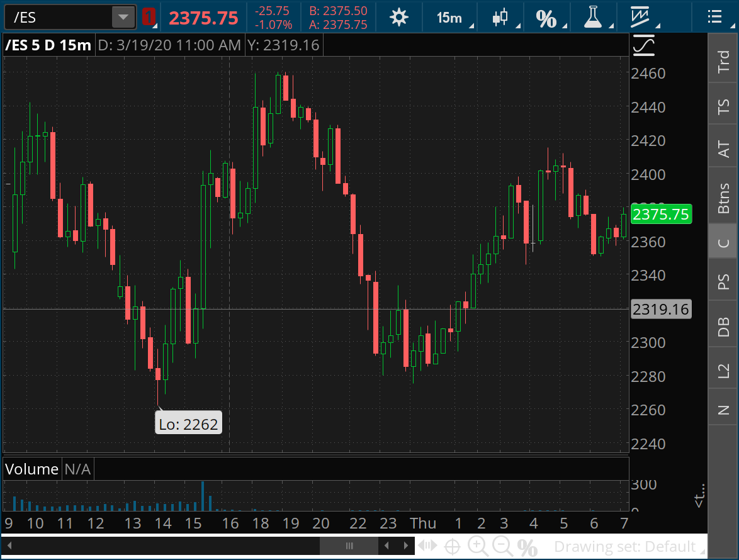Click the 2300 price axis label
This screenshot has height=560, width=739.
(648, 343)
